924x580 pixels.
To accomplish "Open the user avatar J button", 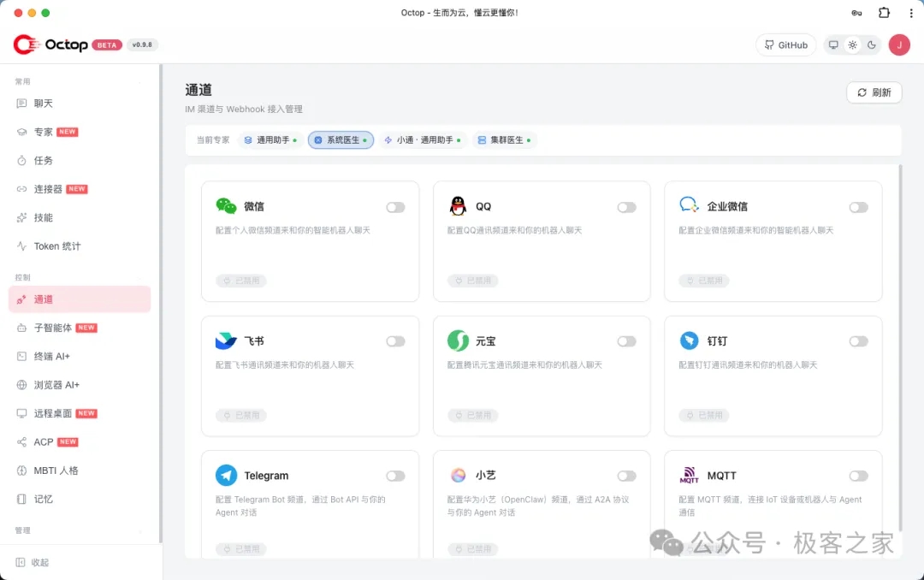I will click(899, 44).
